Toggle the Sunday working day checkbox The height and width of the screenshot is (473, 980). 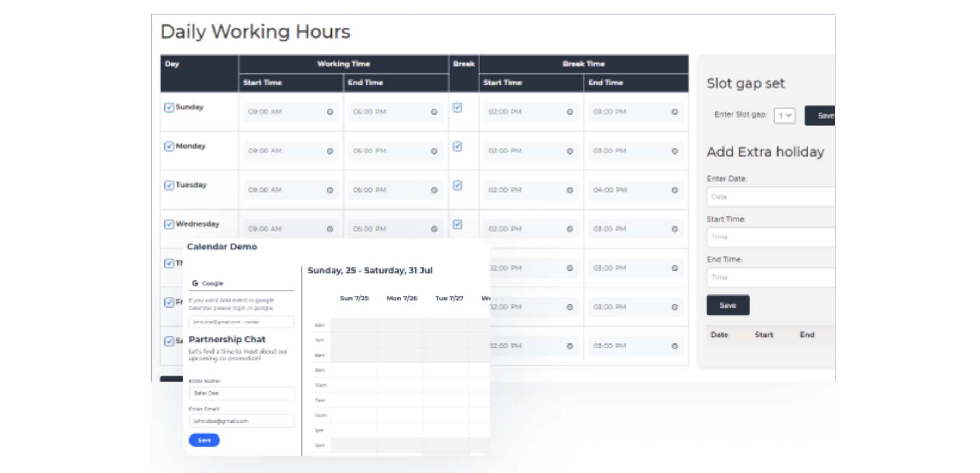(169, 108)
